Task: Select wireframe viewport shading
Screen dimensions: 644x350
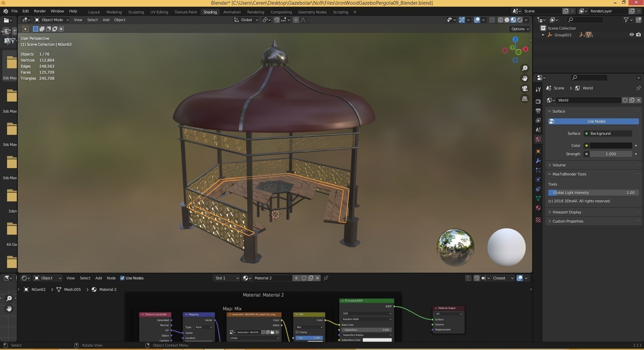Action: point(501,20)
